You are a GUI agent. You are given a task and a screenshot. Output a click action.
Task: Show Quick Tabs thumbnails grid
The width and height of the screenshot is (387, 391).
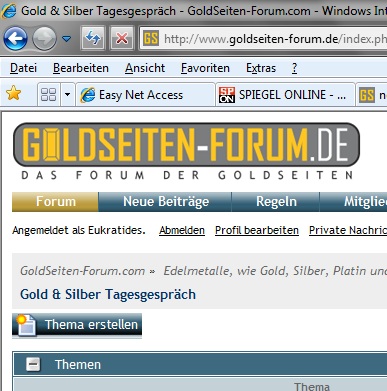click(48, 94)
